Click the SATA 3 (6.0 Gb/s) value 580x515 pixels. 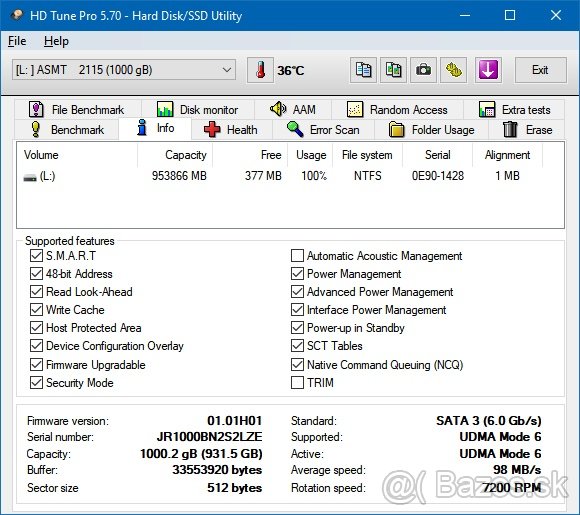[x=489, y=421]
